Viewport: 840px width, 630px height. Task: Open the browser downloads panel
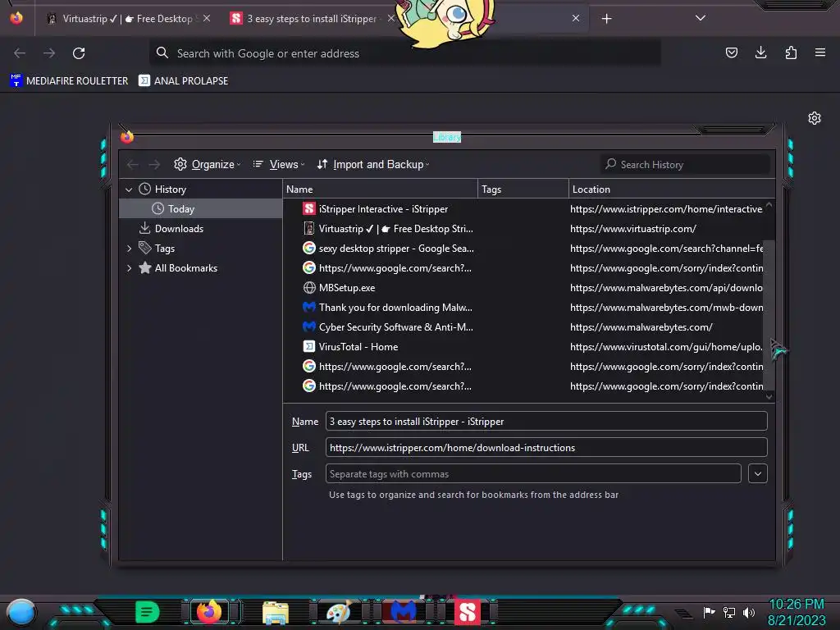click(760, 52)
